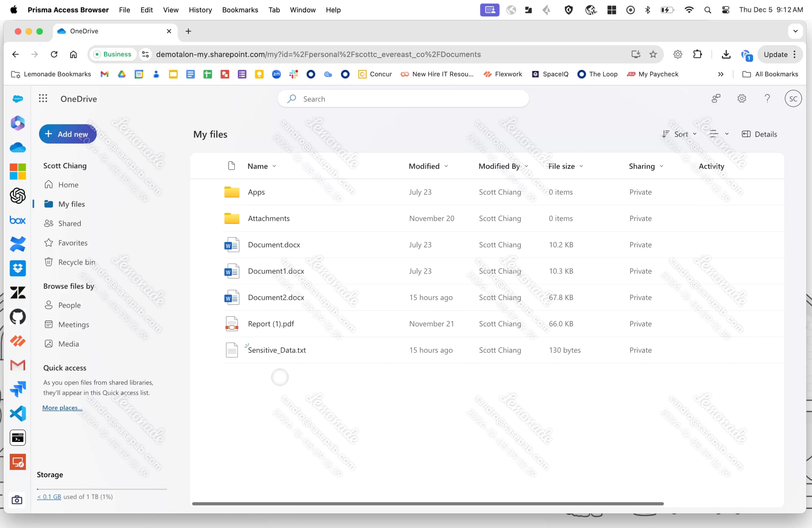Bookmark this page with star icon
Screen dimensions: 812x528
coord(653,54)
